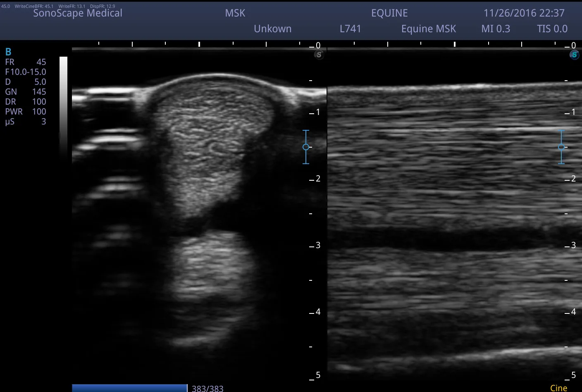The height and width of the screenshot is (392, 582).
Task: Click the MSK label above Unkown
Action: point(235,13)
